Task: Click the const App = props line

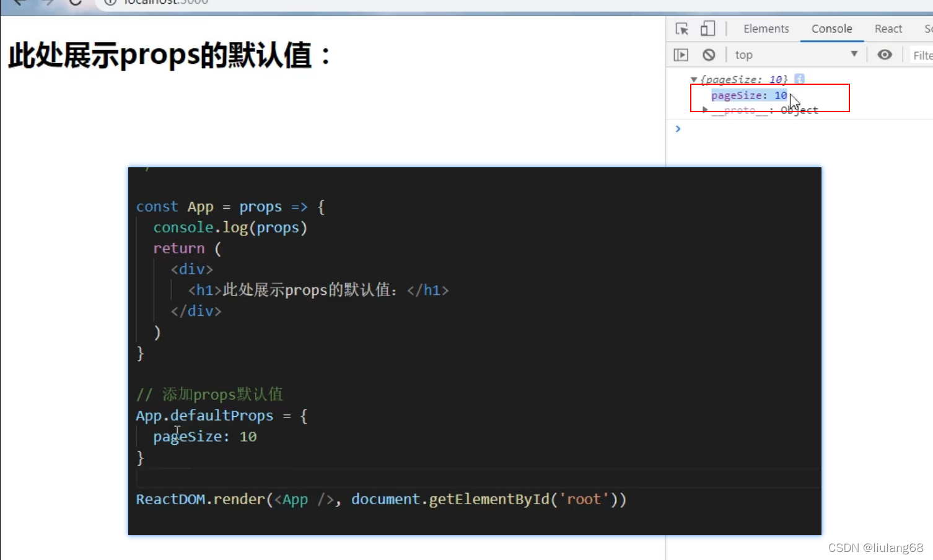Action: click(230, 207)
